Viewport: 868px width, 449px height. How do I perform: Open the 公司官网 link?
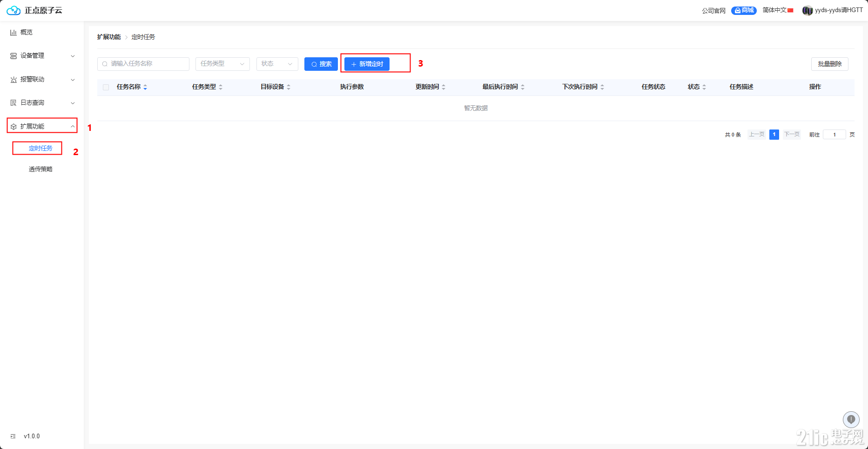[713, 11]
